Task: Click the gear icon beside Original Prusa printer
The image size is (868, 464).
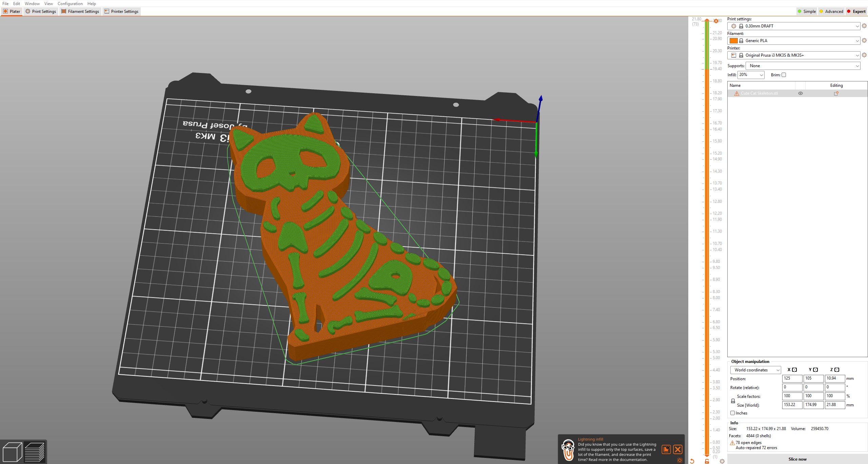Action: [864, 55]
